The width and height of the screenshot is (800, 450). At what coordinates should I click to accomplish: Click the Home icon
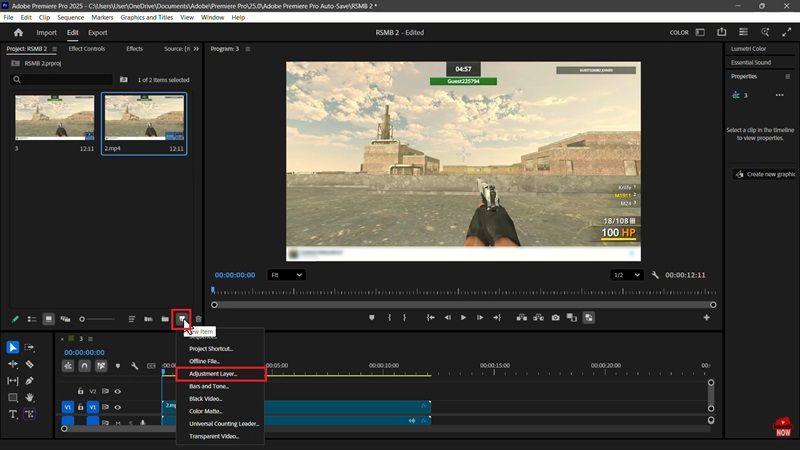pyautogui.click(x=18, y=32)
